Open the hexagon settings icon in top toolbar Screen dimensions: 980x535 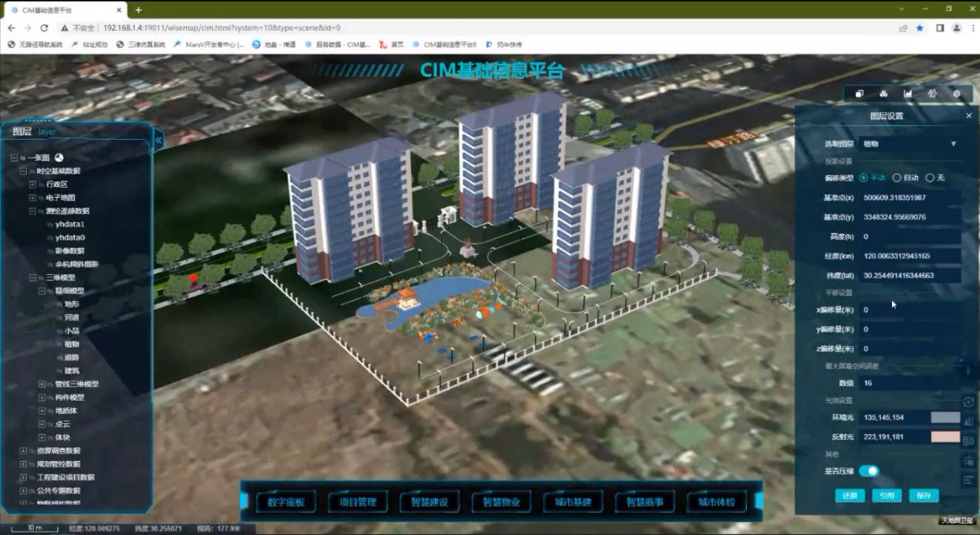(957, 94)
